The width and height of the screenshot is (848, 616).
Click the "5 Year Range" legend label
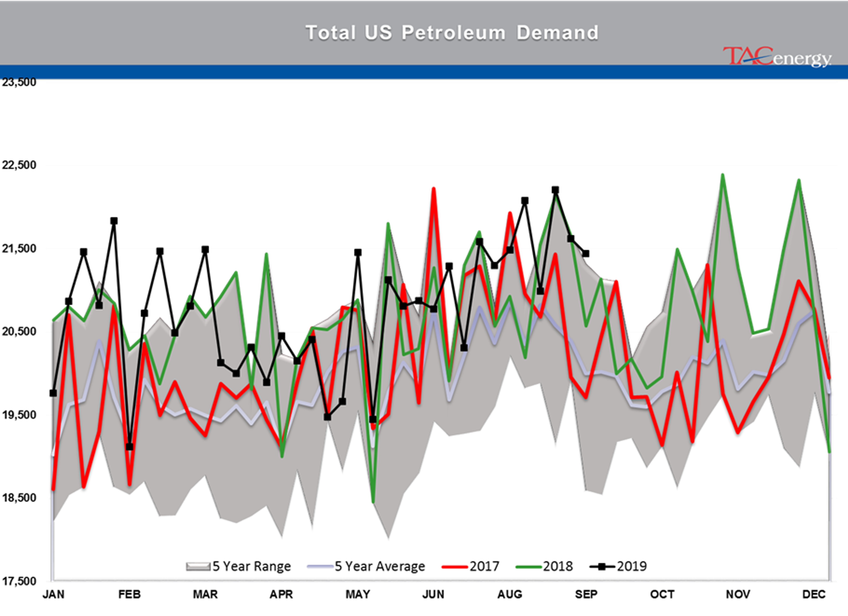coord(252,566)
